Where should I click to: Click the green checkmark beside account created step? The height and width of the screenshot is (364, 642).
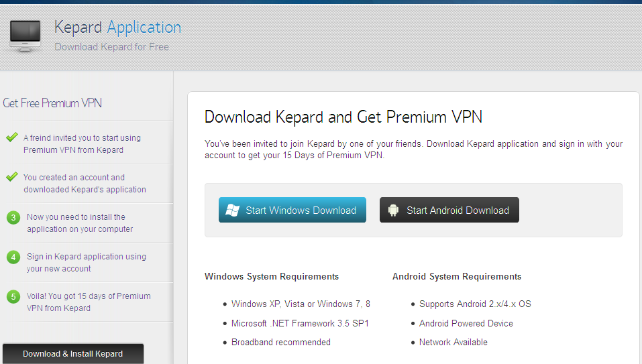(x=12, y=177)
